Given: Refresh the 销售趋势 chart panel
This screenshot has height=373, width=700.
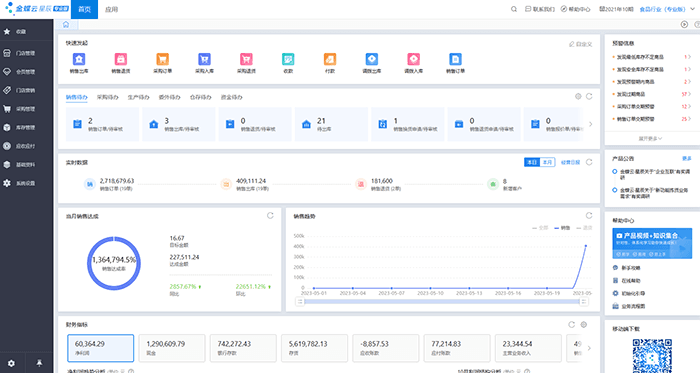Looking at the screenshot, I should point(589,216).
